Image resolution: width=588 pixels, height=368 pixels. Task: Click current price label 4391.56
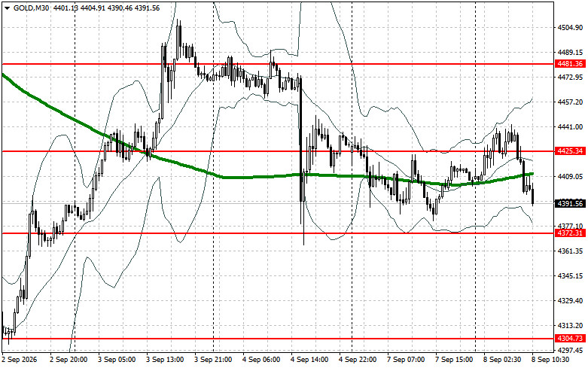[x=570, y=203]
